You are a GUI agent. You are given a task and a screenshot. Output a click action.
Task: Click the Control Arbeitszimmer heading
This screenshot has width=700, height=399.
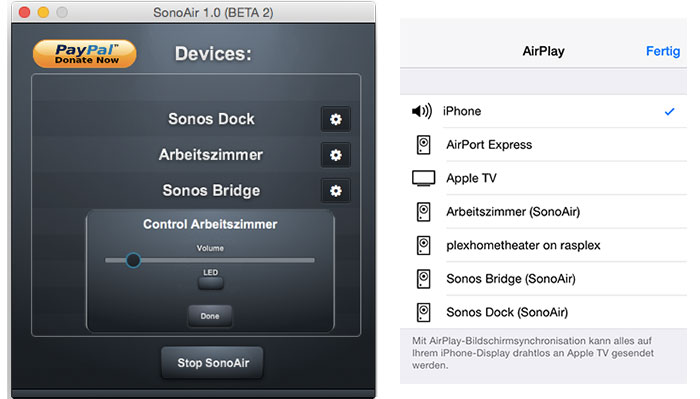(210, 224)
